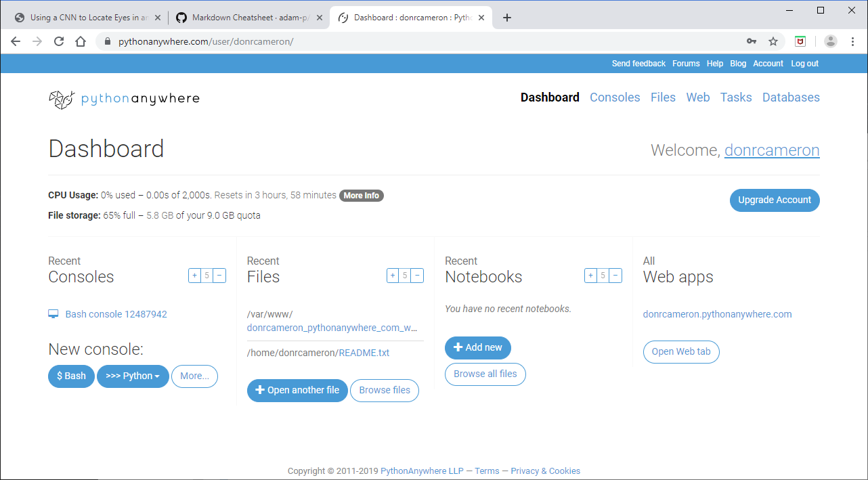868x480 pixels.
Task: Click the padlock site info icon
Action: point(108,41)
